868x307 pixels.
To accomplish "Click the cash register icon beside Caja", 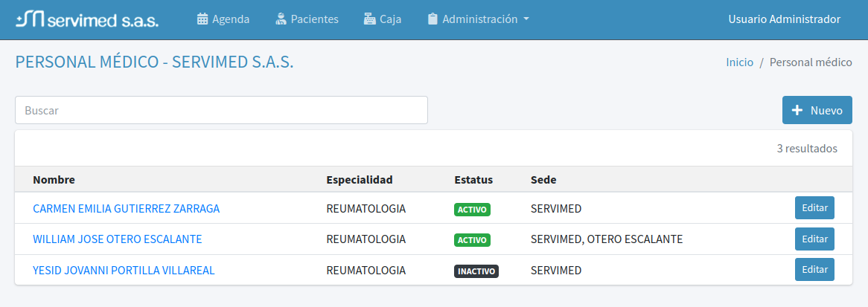I will [369, 19].
